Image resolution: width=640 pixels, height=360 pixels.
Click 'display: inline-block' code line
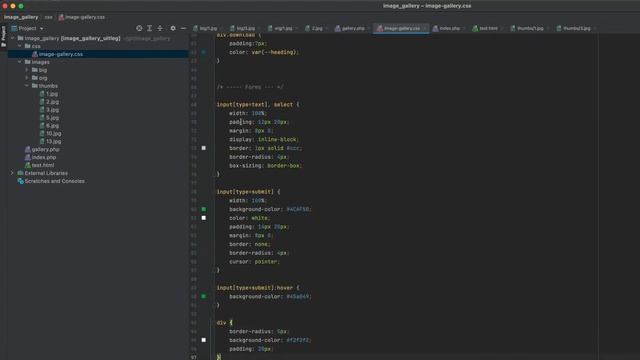tap(264, 140)
